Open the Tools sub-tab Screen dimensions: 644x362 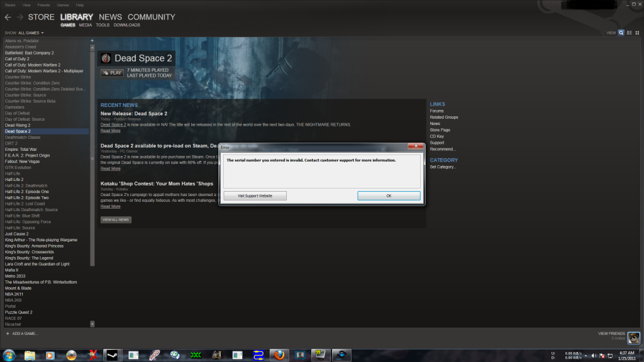point(103,25)
